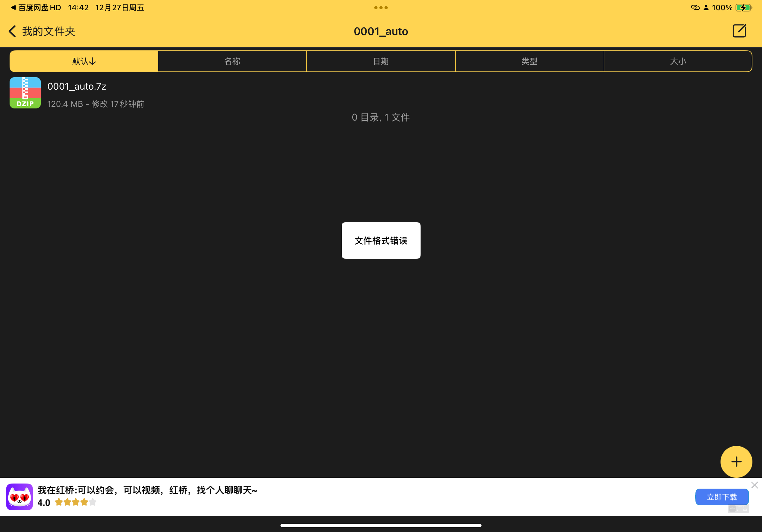The width and height of the screenshot is (762, 532).
Task: Open the advertised cat app icon
Action: [19, 497]
